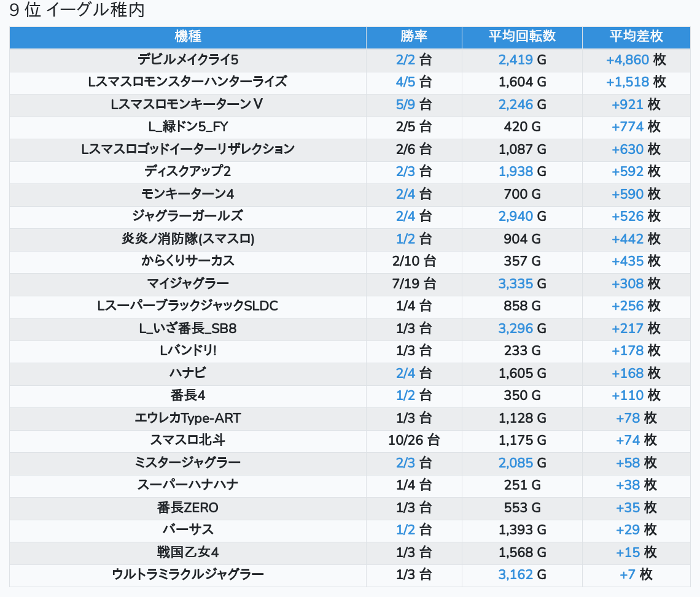Select the 9位 イーグル稚内 heading
This screenshot has width=700, height=597.
coord(77,10)
